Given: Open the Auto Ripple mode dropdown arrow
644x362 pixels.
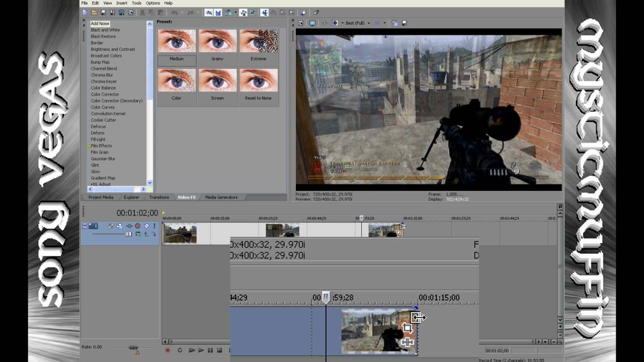Looking at the screenshot, I should point(235,13).
